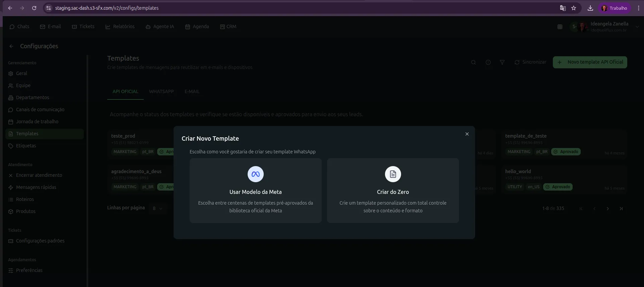Open Roteiros settings
Screen dimensions: 644x287
45,199
